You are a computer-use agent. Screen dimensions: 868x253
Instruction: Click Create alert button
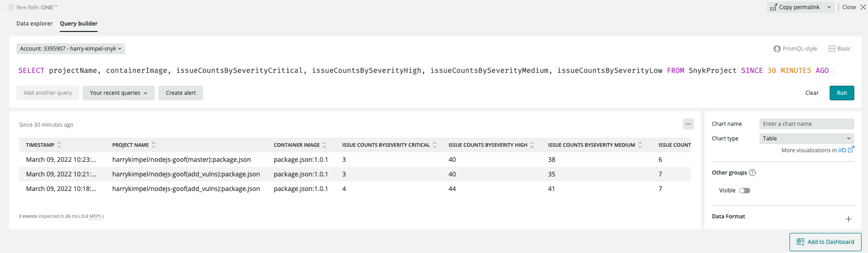click(x=181, y=93)
